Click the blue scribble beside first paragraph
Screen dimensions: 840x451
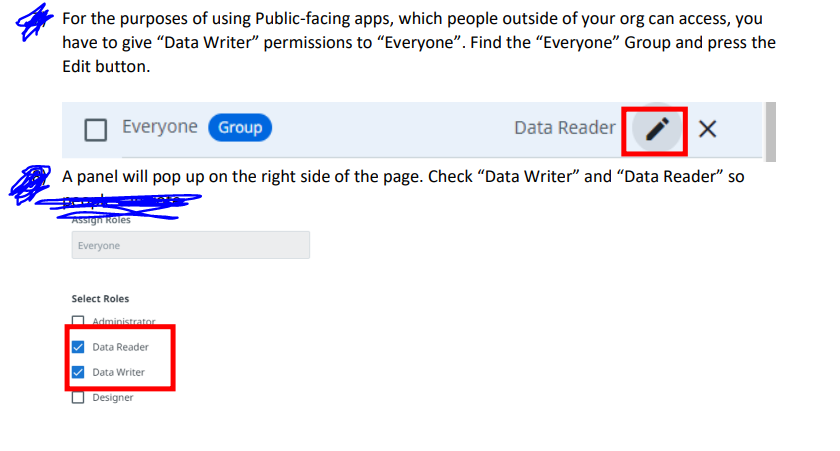[34, 22]
